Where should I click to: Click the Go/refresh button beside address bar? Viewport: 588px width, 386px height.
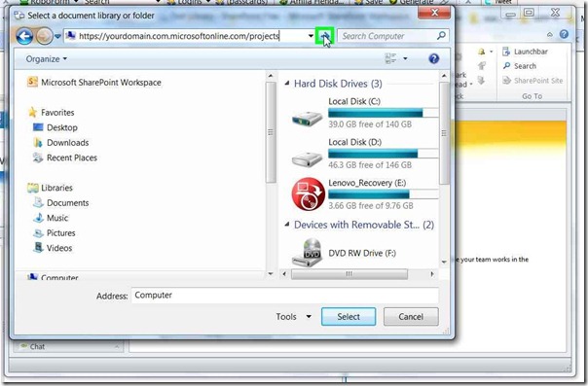point(324,36)
